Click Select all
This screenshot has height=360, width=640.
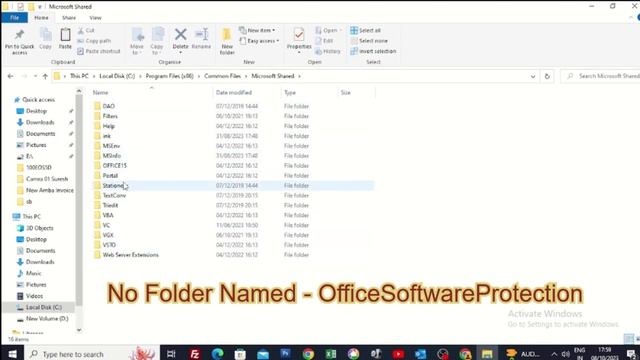point(365,31)
